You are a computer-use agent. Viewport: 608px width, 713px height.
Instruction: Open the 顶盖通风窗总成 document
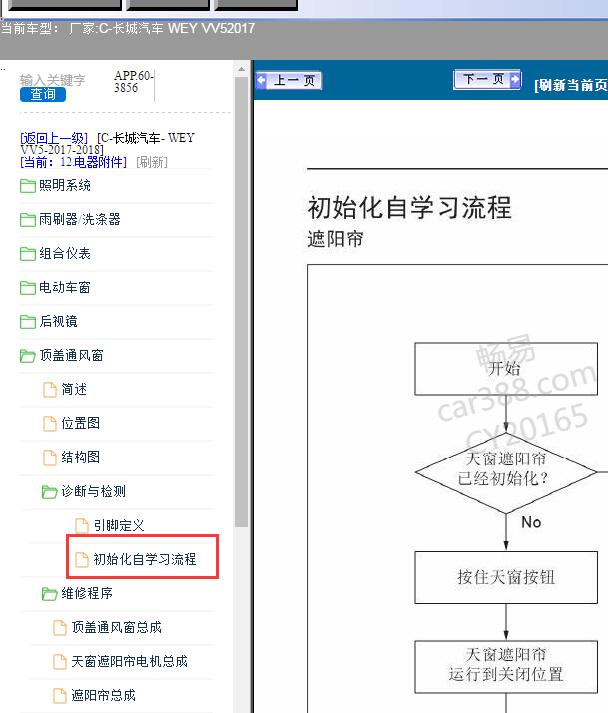tap(116, 627)
